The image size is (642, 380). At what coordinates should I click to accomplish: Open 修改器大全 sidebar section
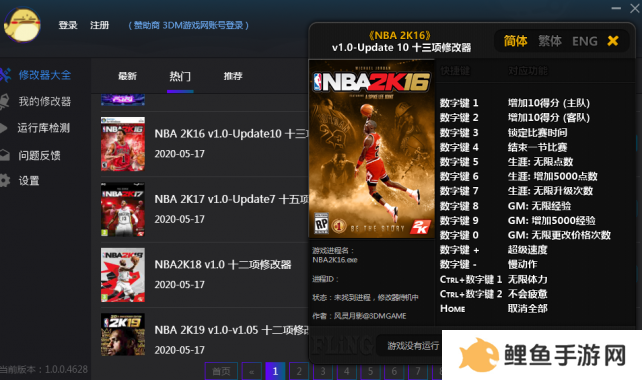[36, 75]
